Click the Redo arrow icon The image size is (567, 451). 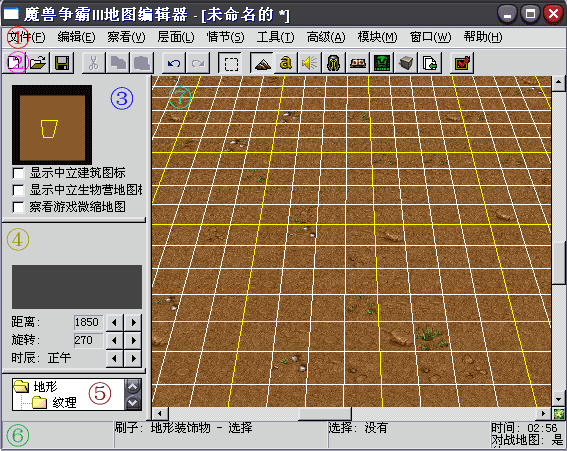pyautogui.click(x=198, y=63)
